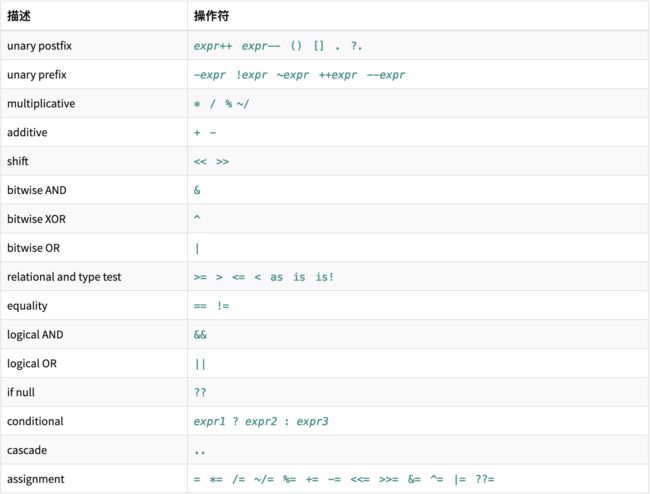Screen dimensions: 650x494
Task: Click the 描述 column header
Action: pos(19,16)
